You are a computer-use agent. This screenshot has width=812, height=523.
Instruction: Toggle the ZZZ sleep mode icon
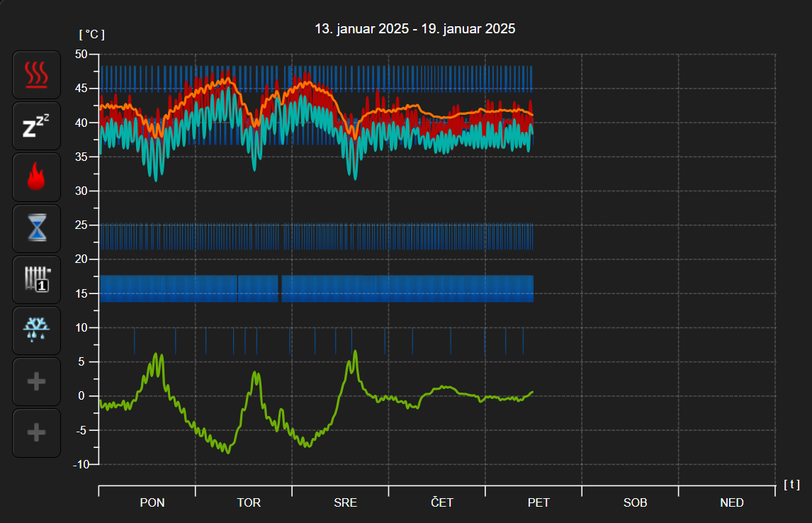[x=37, y=126]
